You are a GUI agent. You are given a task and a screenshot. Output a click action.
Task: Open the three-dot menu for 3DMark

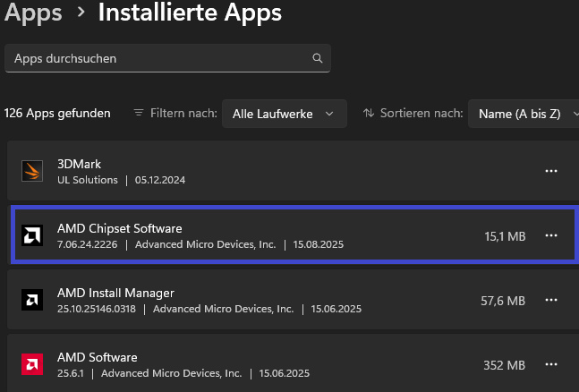[551, 171]
